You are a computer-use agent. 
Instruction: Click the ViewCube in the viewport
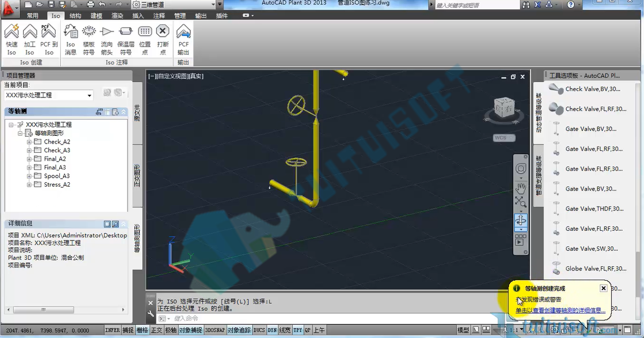point(504,107)
